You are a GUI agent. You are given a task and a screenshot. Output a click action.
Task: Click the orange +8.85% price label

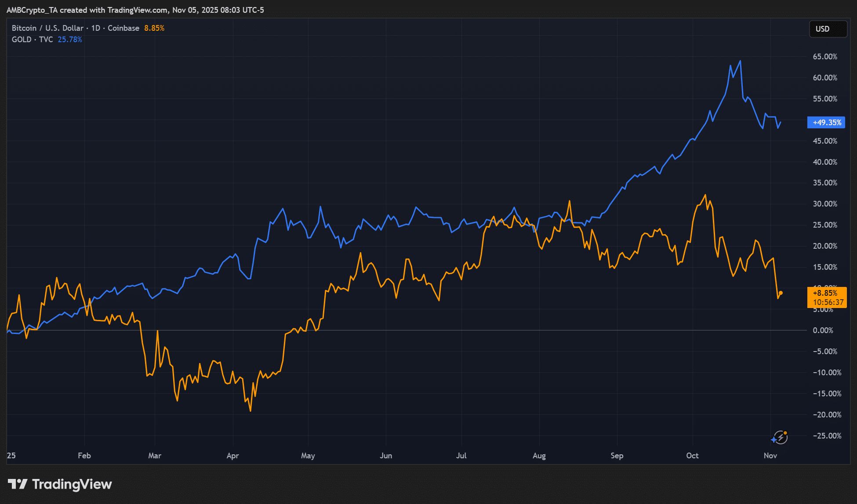827,297
